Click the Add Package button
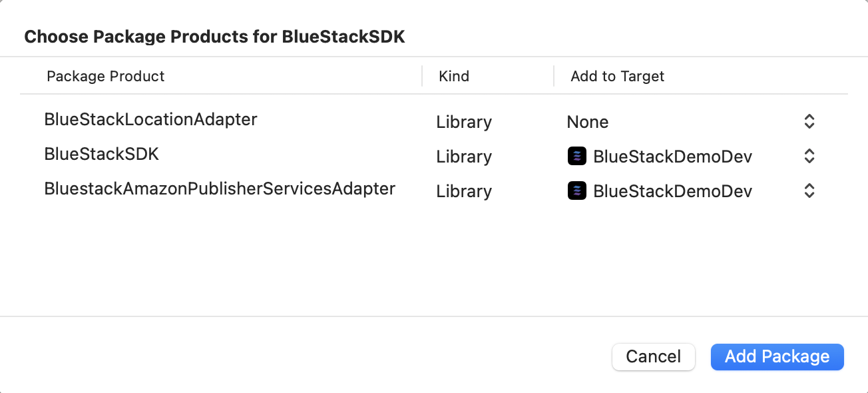The image size is (868, 393). [777, 356]
